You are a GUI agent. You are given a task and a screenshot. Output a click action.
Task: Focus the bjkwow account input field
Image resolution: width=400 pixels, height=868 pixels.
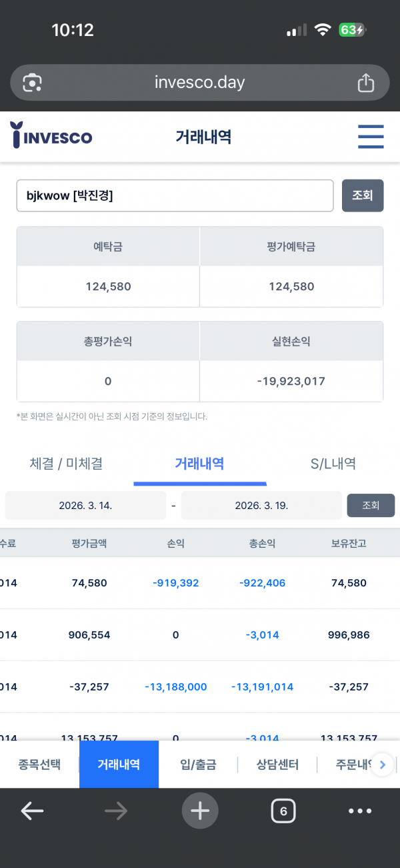click(x=175, y=195)
